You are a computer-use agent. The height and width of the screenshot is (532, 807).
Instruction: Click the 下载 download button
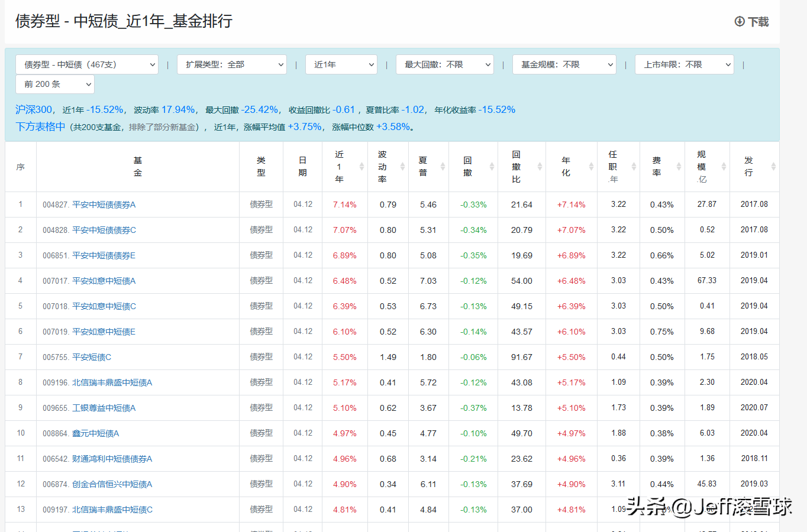[752, 22]
